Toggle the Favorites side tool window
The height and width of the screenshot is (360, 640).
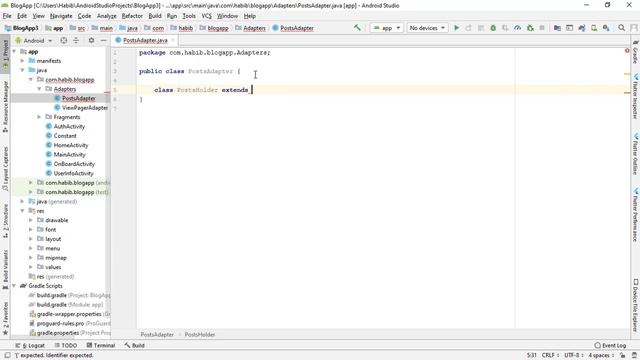click(5, 318)
